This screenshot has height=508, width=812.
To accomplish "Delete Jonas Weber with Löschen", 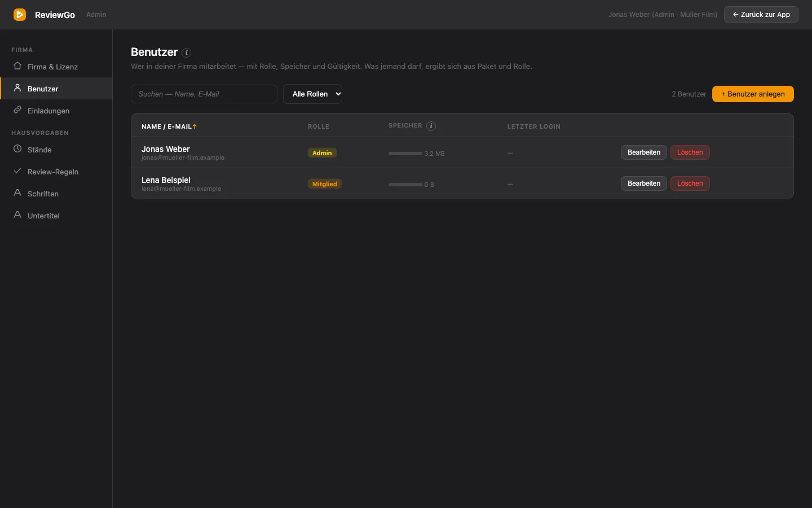I will click(690, 152).
